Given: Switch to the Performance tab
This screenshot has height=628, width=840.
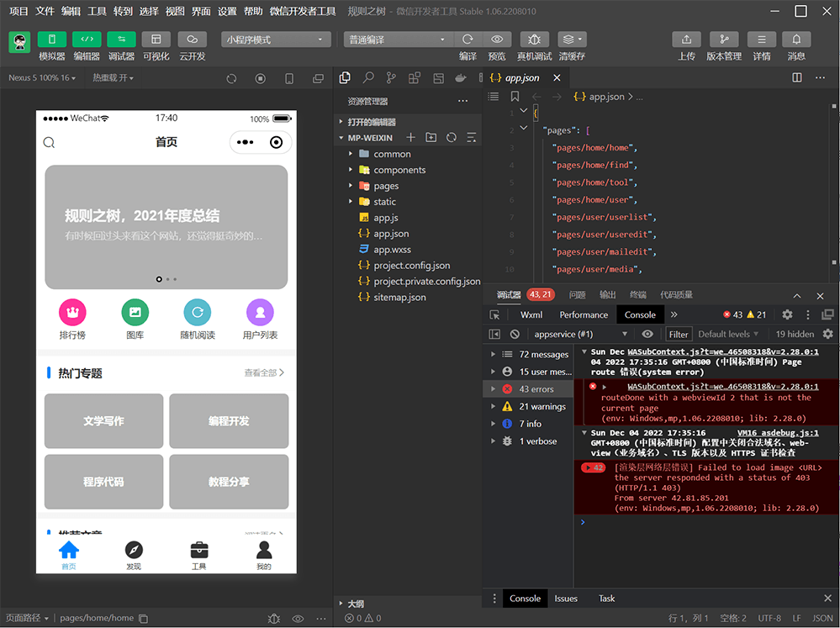Looking at the screenshot, I should [584, 314].
